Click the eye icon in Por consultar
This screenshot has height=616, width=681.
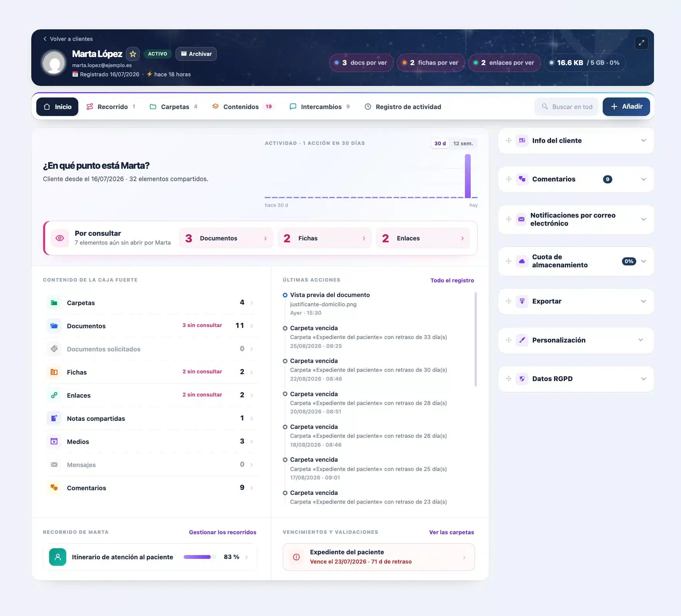60,238
